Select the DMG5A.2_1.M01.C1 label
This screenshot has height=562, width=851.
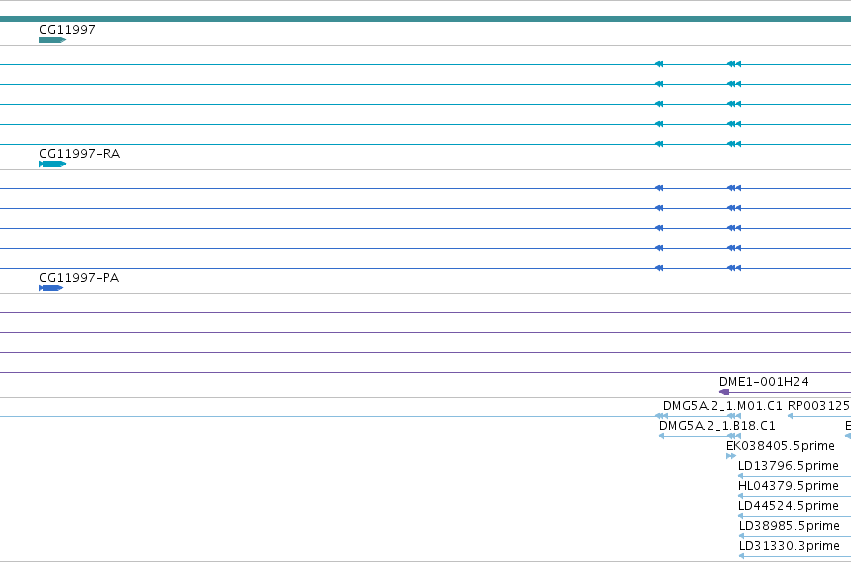click(723, 406)
